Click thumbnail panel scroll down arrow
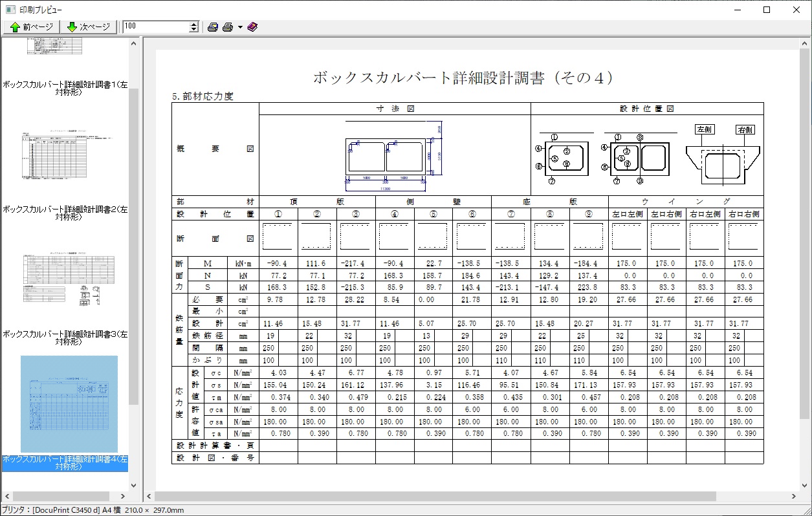 point(134,486)
